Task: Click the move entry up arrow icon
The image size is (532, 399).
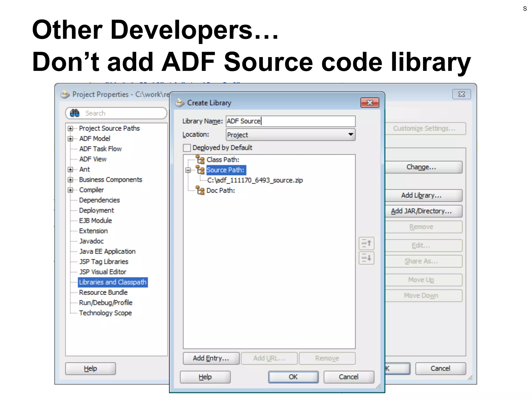Action: coord(367,243)
